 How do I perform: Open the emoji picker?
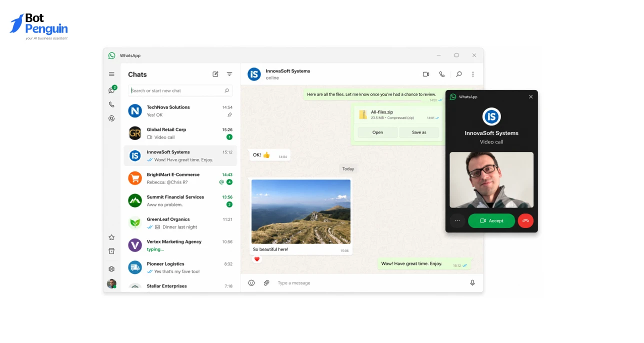click(251, 283)
